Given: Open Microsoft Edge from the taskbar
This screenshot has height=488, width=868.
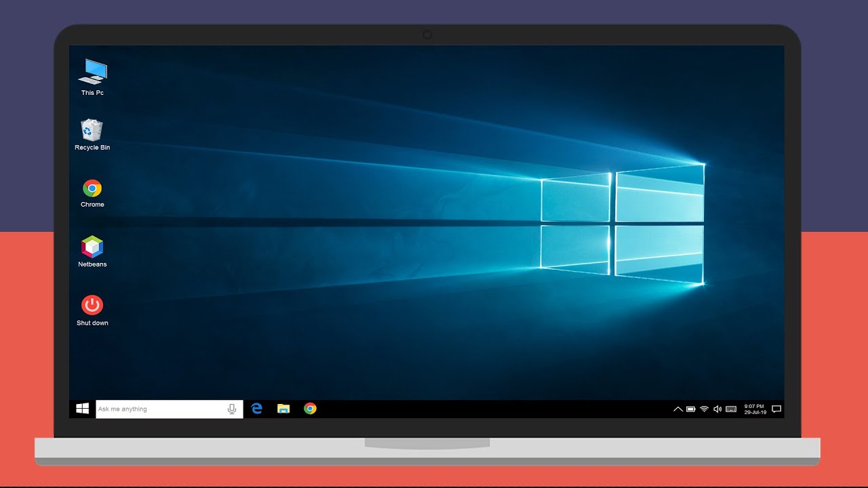Looking at the screenshot, I should point(256,409).
